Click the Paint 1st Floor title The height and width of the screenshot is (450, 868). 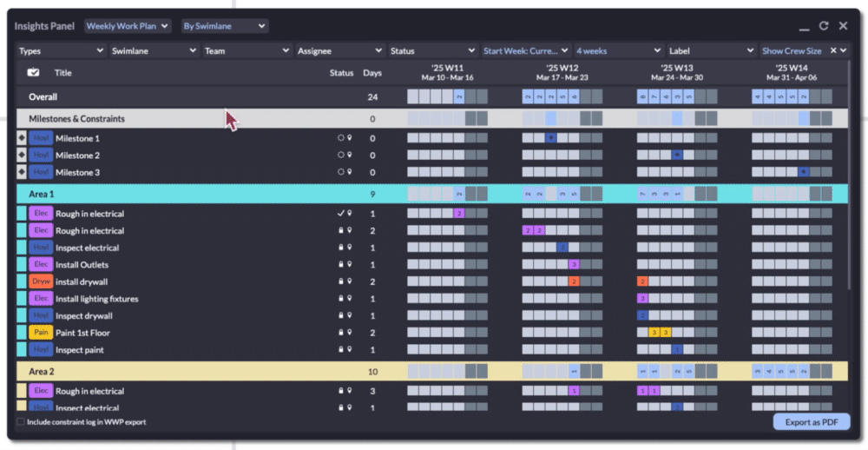(x=82, y=333)
